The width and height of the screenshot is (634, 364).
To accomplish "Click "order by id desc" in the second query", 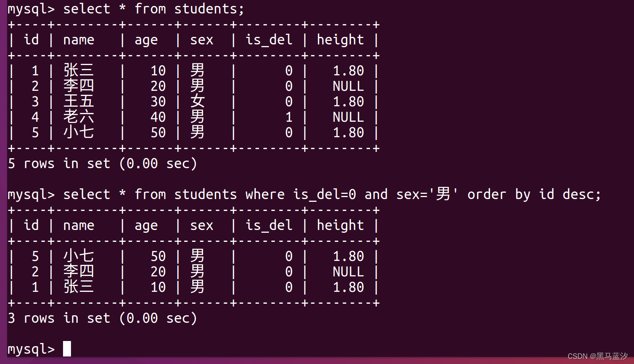I will tap(530, 195).
